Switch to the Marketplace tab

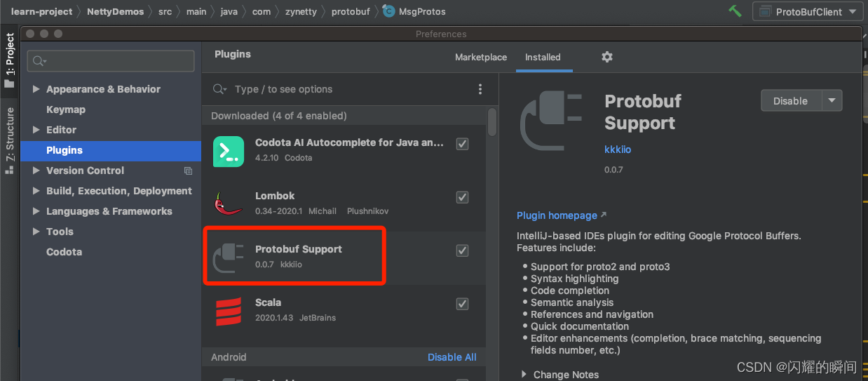point(481,58)
